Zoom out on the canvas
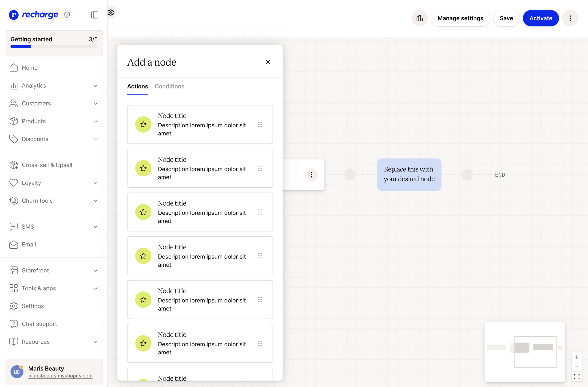 [577, 367]
